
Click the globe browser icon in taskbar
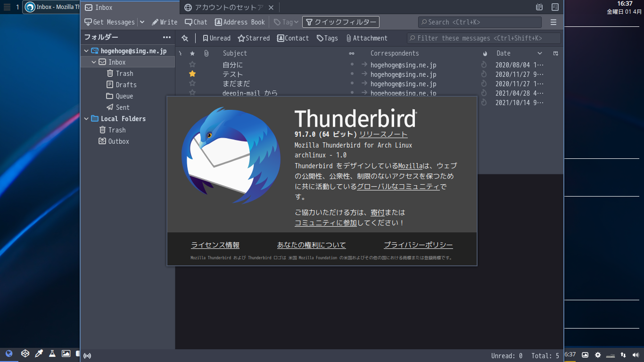pyautogui.click(x=9, y=354)
